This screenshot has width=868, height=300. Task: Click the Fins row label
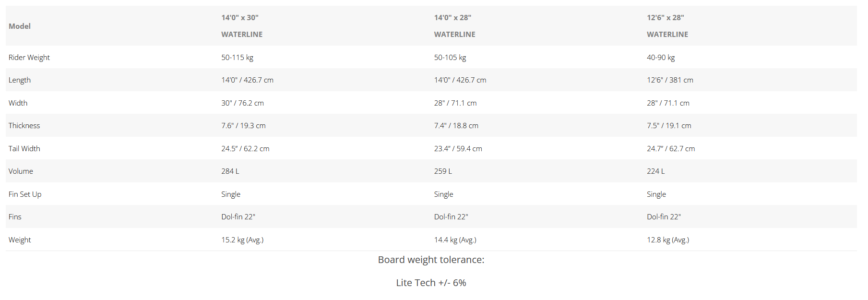tap(15, 217)
